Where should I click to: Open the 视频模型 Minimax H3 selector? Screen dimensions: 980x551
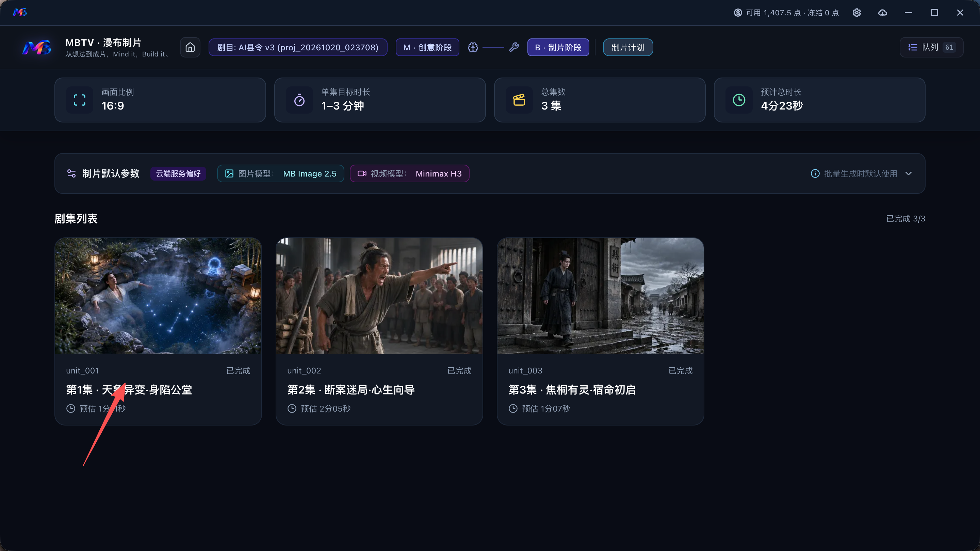click(409, 173)
